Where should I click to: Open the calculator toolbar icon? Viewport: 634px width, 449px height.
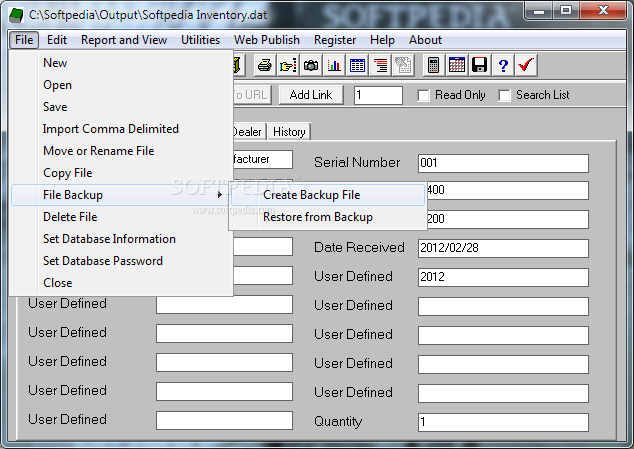(x=433, y=65)
